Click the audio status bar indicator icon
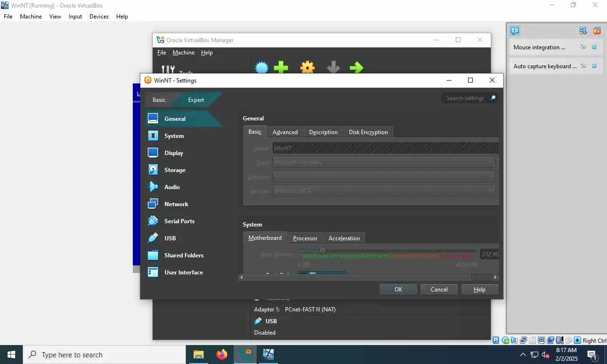This screenshot has height=364, width=607. coord(514,340)
